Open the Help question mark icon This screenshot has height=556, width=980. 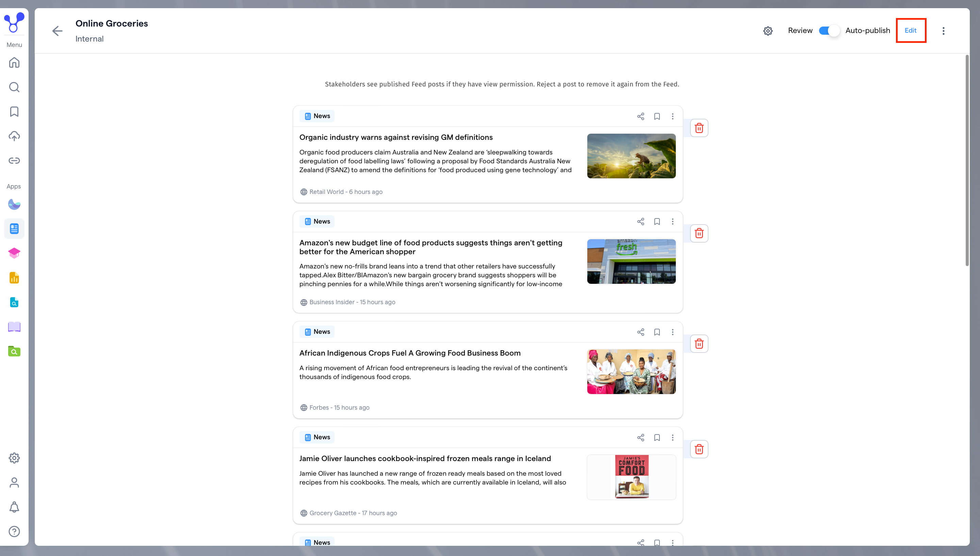pyautogui.click(x=14, y=531)
